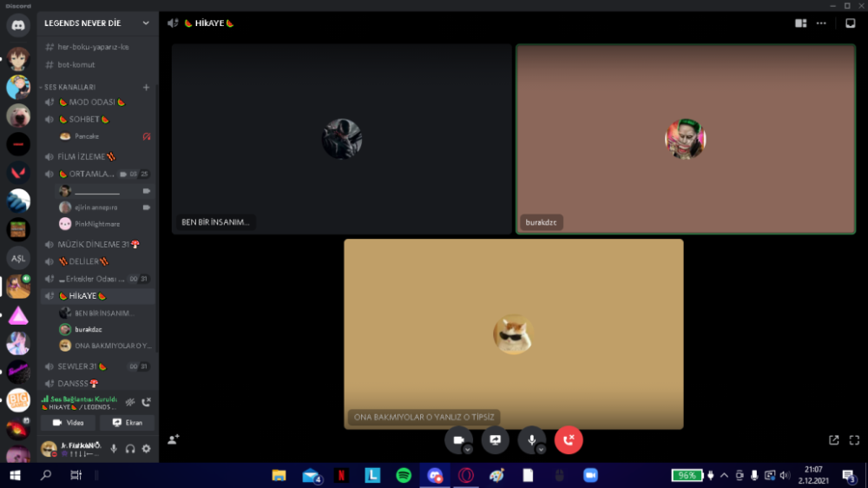
Task: Click the Ekran screen share button
Action: [127, 423]
